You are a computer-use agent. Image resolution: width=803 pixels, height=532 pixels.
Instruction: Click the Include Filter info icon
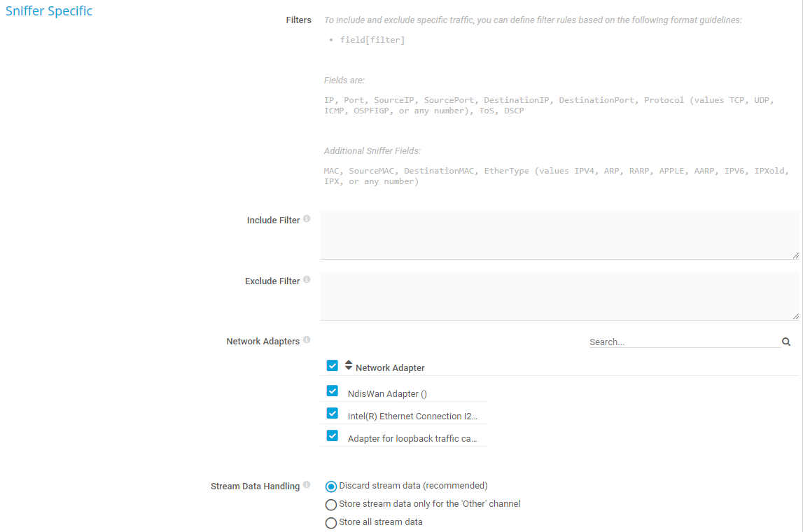pyautogui.click(x=307, y=219)
